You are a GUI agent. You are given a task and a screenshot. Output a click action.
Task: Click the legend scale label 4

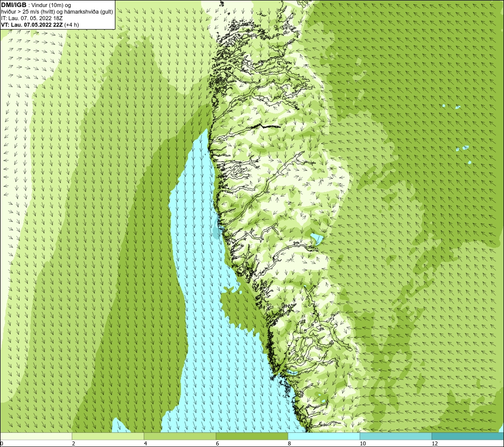coord(146,443)
